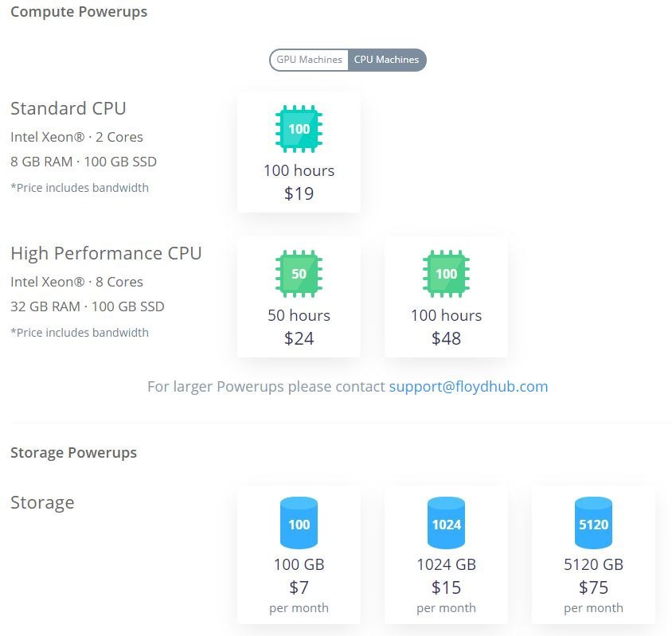Viewport: 672px width, 636px height.
Task: Choose the 100 GB $7 storage plan
Action: pyautogui.click(x=299, y=555)
